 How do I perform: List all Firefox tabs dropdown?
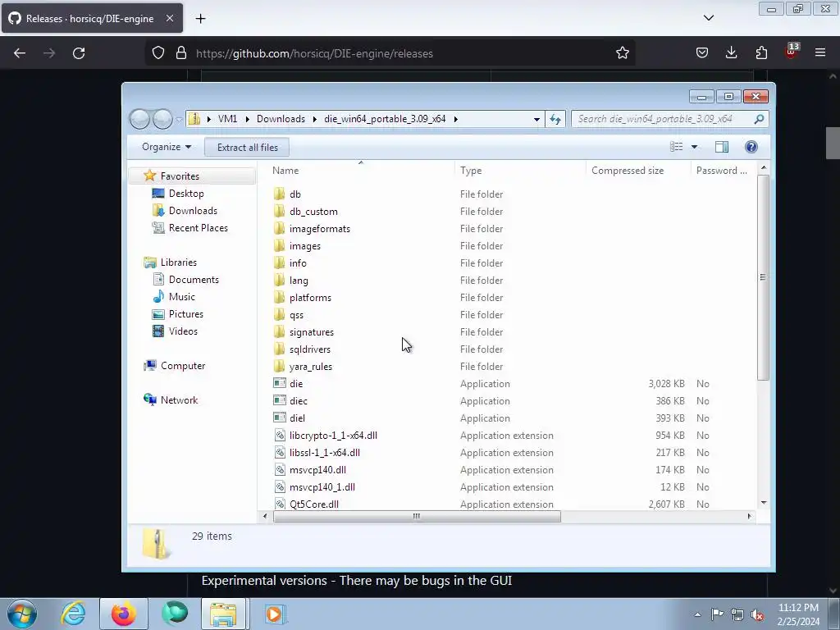coord(708,18)
